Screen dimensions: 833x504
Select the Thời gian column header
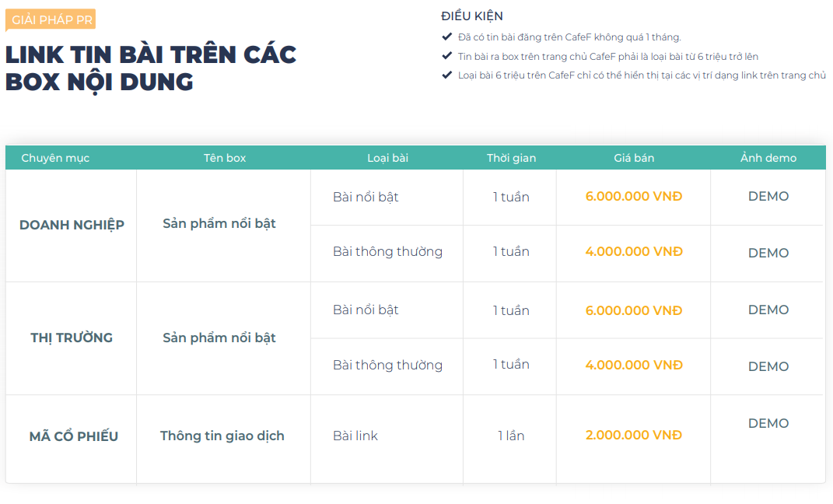pyautogui.click(x=511, y=158)
